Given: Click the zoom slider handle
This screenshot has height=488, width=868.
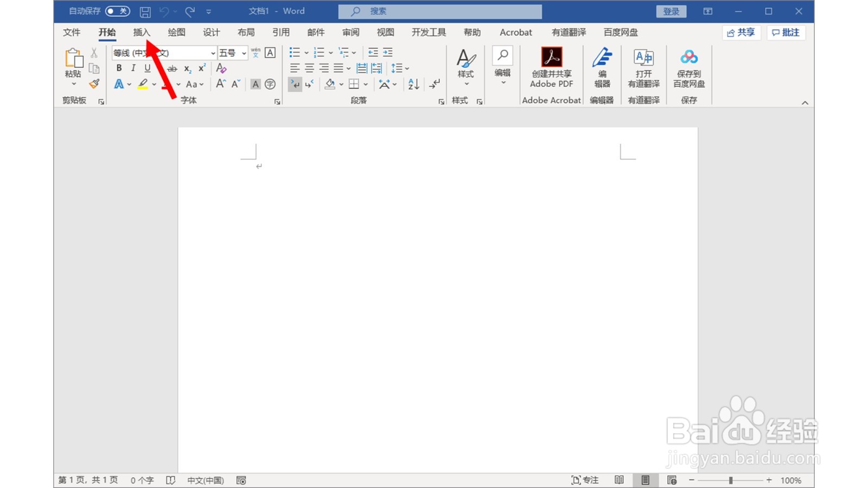Looking at the screenshot, I should tap(731, 480).
